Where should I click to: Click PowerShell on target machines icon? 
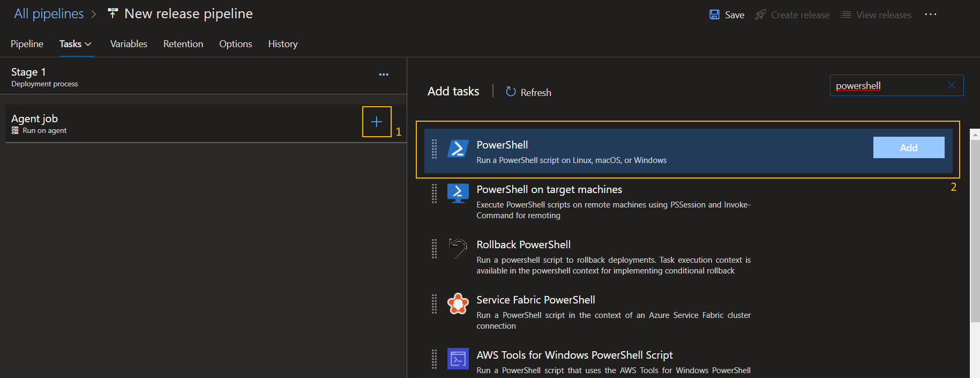coord(458,193)
